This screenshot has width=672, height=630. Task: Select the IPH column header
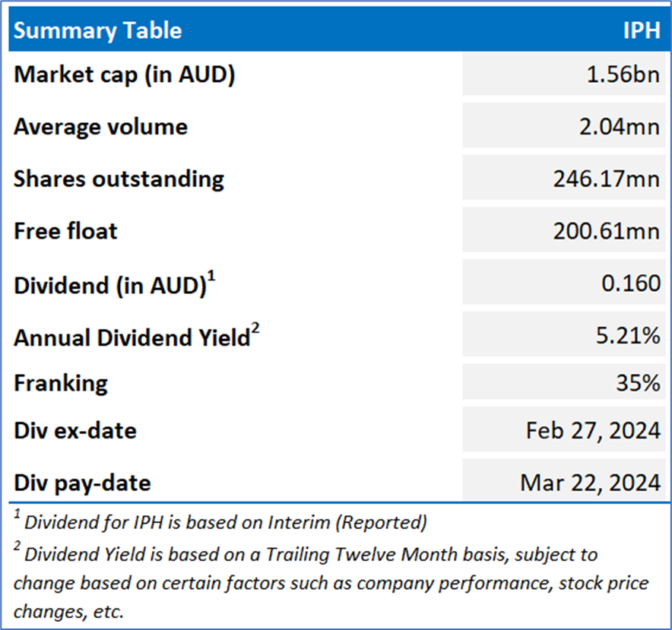641,30
